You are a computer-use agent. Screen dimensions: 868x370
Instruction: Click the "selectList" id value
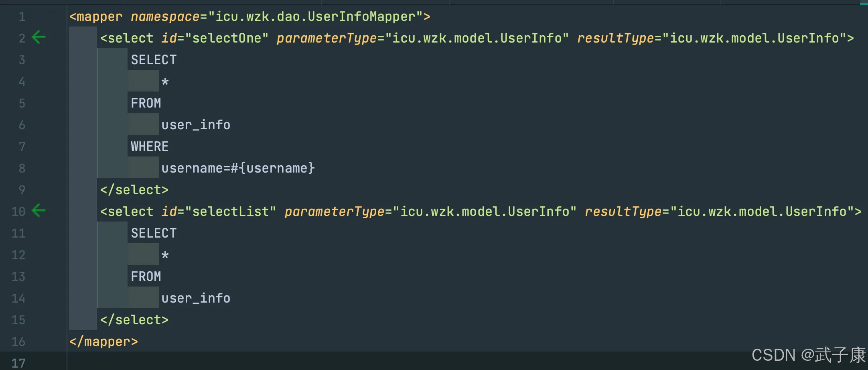tap(231, 211)
